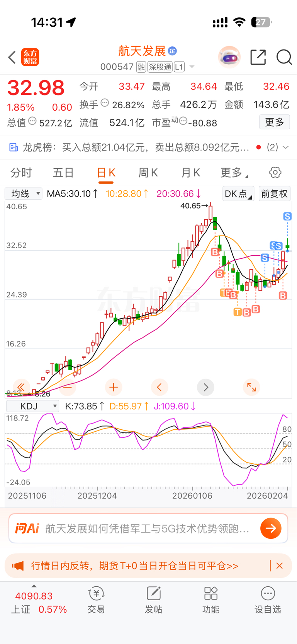Viewport: 297px width, 644px height.
Task: Tap the enterprise badge beside 航天发展
Action: [172, 51]
